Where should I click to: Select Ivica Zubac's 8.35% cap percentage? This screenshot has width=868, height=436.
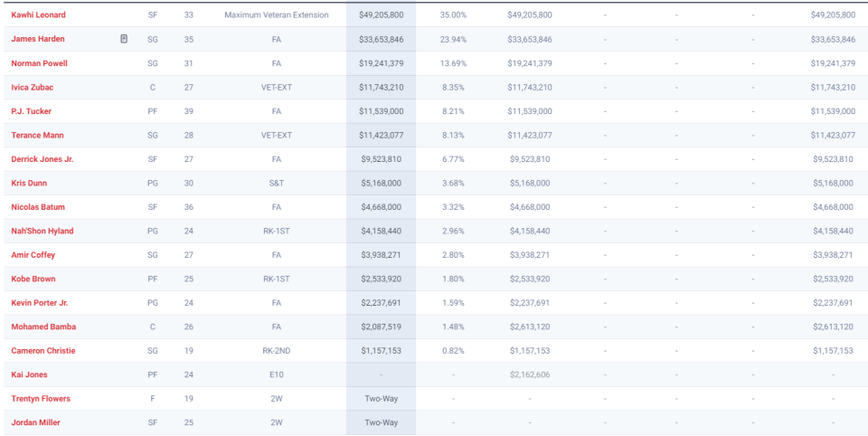tap(453, 87)
